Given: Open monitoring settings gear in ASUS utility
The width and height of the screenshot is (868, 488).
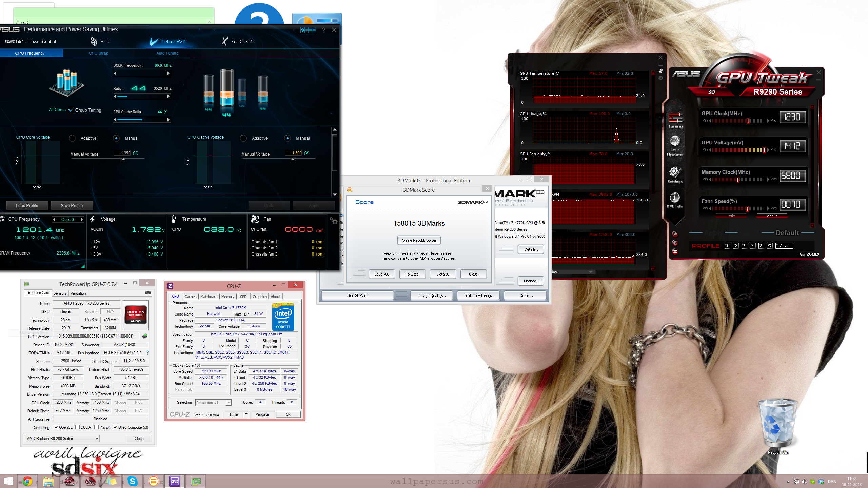Looking at the screenshot, I should pyautogui.click(x=334, y=220).
